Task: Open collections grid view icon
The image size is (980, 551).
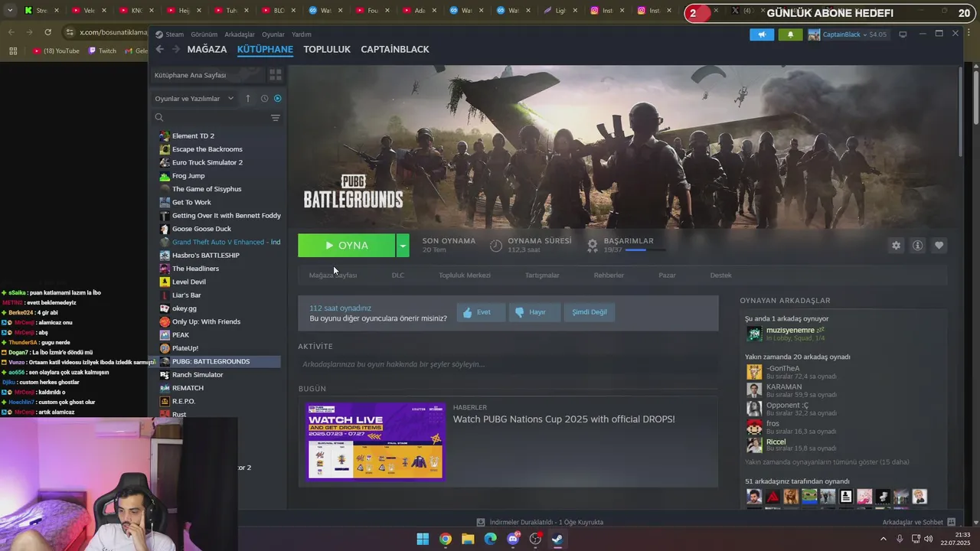Action: tap(276, 75)
